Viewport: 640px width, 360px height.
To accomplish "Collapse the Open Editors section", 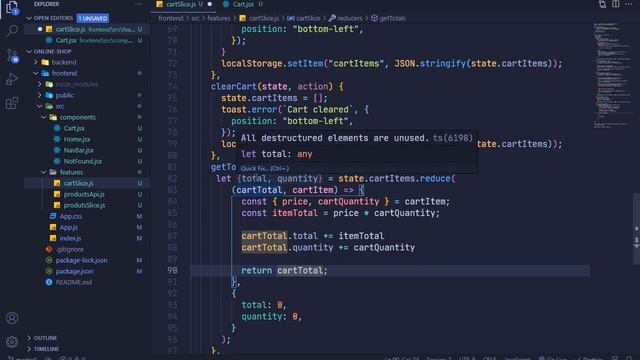I will tap(29, 18).
